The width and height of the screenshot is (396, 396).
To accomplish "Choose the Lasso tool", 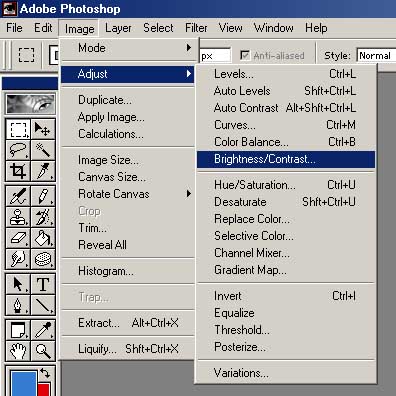I will (18, 150).
